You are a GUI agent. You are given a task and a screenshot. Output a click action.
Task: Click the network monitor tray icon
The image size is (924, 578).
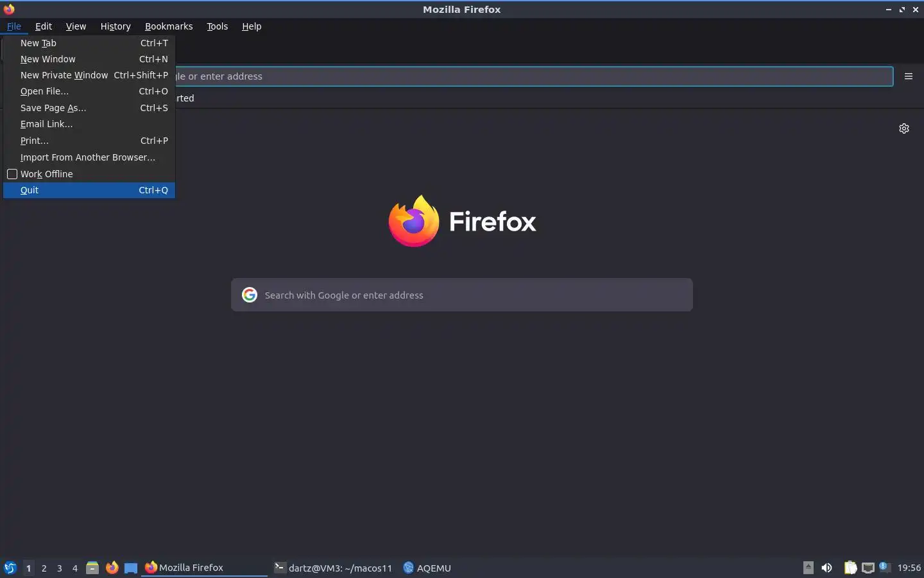pyautogui.click(x=868, y=568)
